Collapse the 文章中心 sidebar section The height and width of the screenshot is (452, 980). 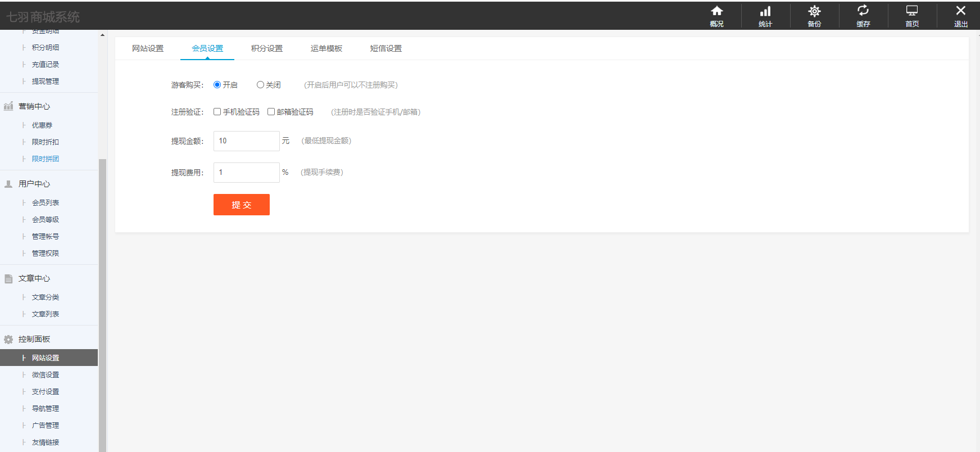pyautogui.click(x=34, y=278)
